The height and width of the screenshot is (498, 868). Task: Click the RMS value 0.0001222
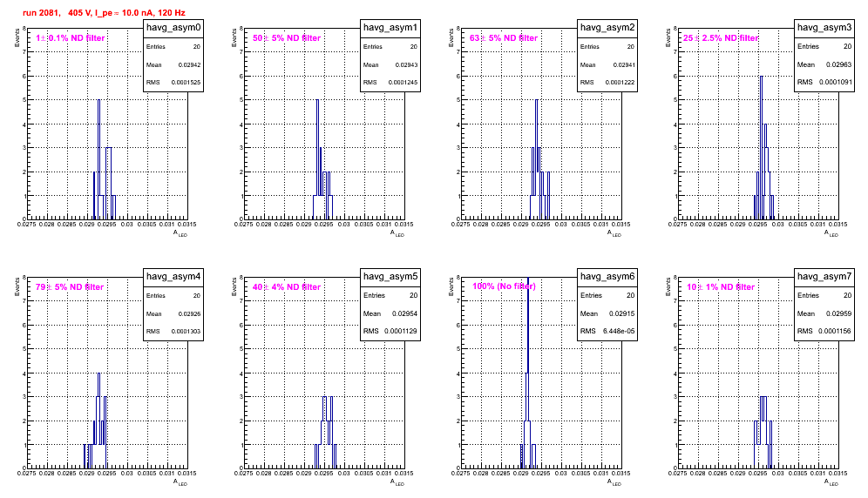[620, 83]
